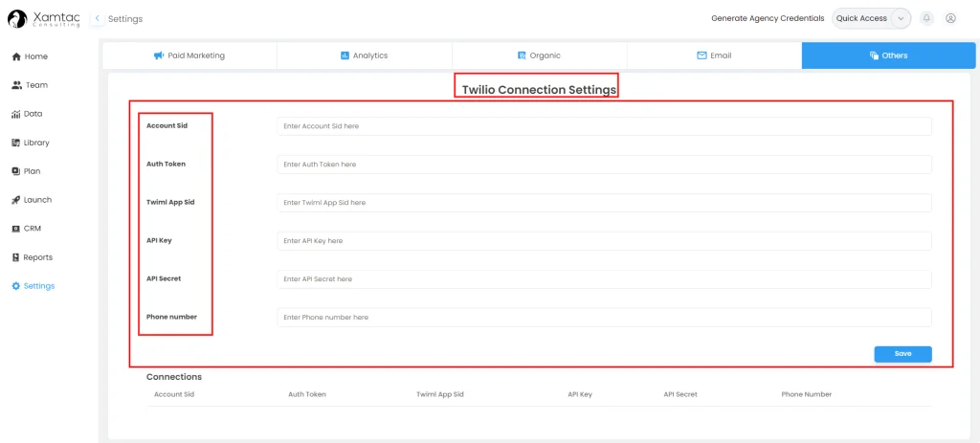This screenshot has height=443, width=980.
Task: Click the Home icon in sidebar
Action: pos(16,56)
